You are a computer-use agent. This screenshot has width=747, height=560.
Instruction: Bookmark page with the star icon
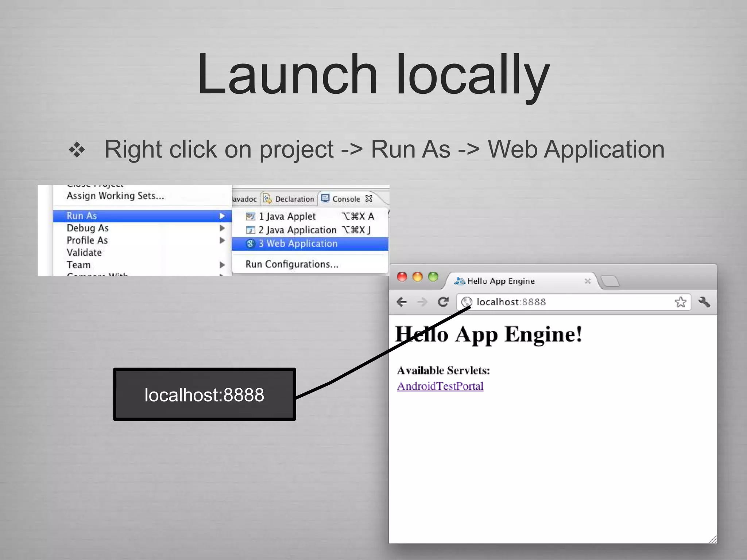point(680,302)
